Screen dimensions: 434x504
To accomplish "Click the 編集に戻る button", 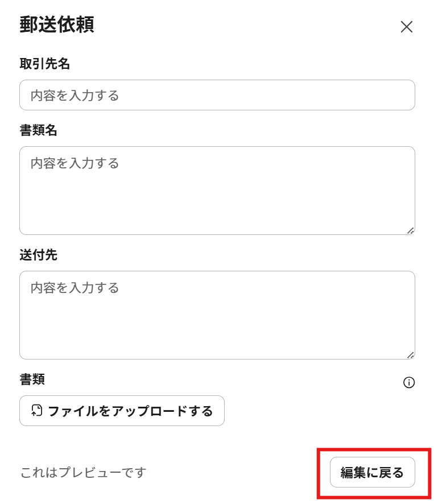I will point(372,472).
